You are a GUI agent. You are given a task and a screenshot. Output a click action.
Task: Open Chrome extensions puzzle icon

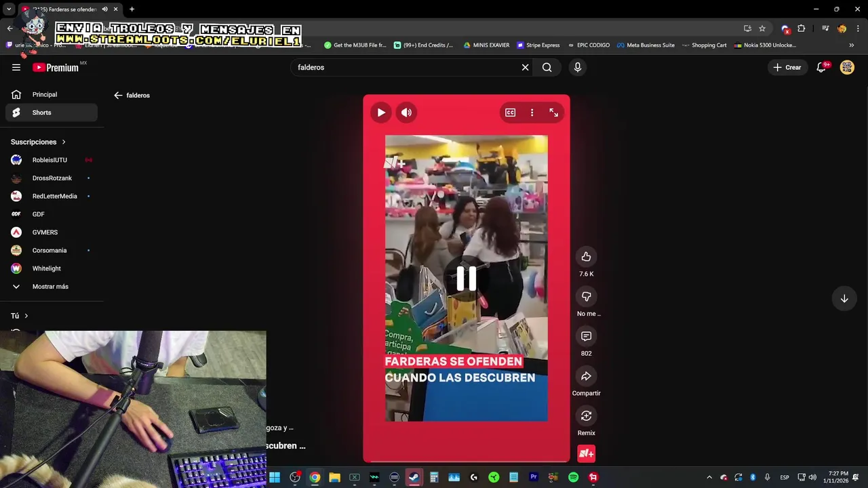tap(802, 28)
